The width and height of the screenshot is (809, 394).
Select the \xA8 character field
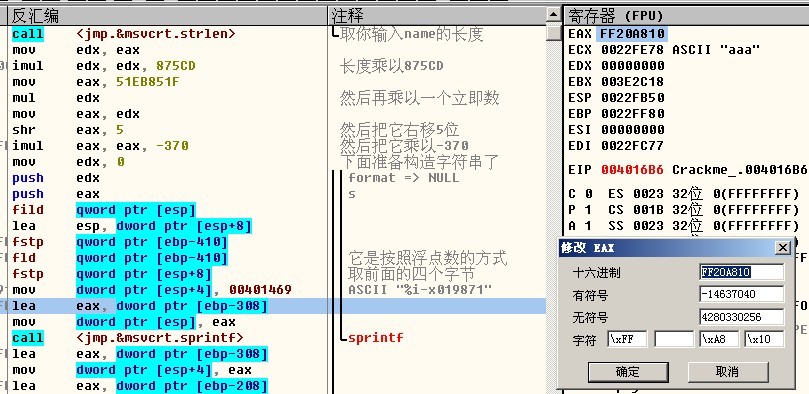point(719,339)
